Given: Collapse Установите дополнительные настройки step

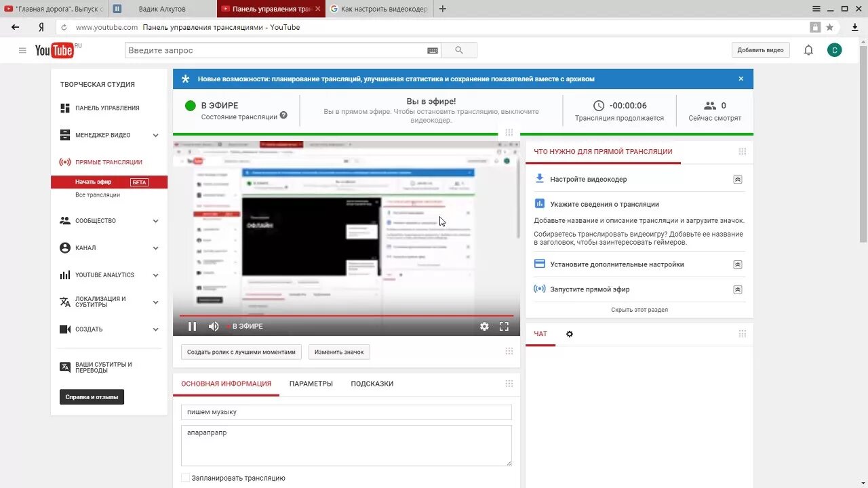Looking at the screenshot, I should (x=738, y=264).
